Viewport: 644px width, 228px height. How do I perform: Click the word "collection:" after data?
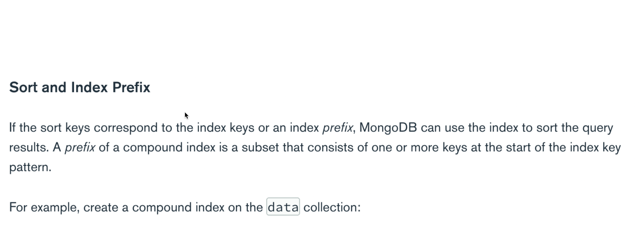[x=332, y=207]
